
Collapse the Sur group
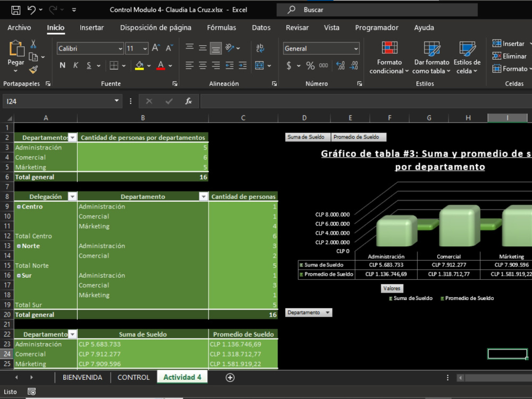coord(19,276)
